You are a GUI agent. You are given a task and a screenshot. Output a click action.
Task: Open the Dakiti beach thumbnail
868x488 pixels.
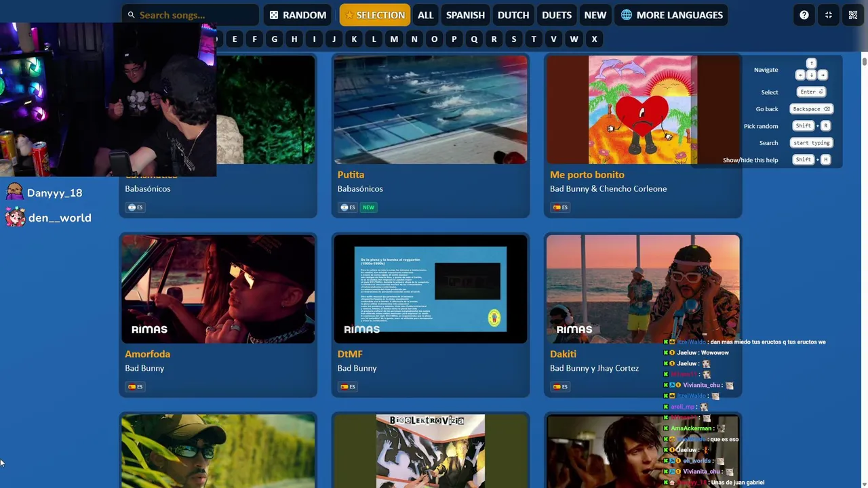point(643,289)
